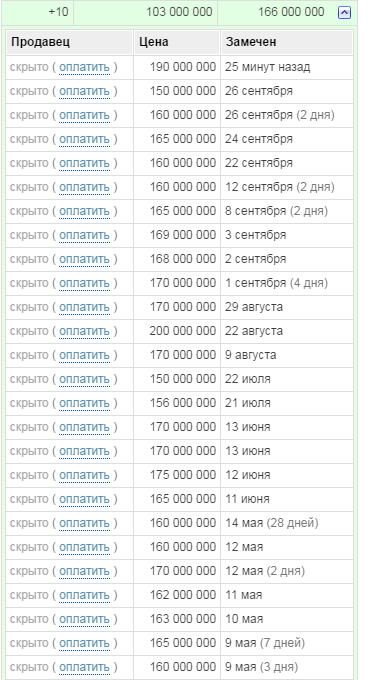
Task: Click оплатить in the 22 июля row
Action: click(x=85, y=379)
